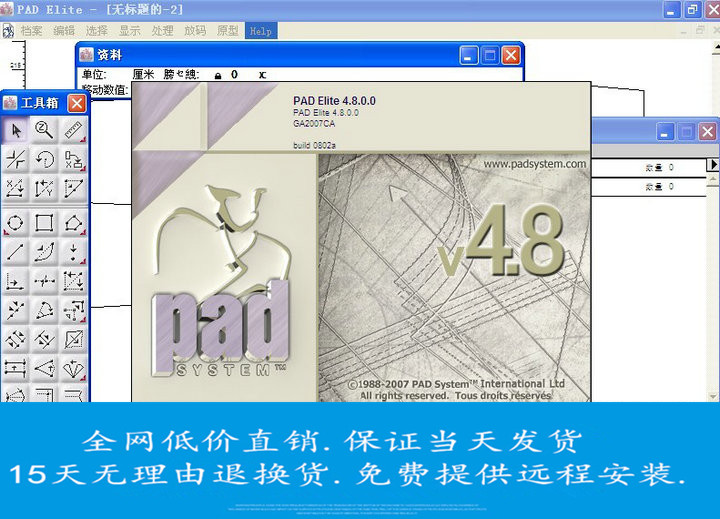This screenshot has width=720, height=519.
Task: Pick the move-copy boxes tool with X
Action: pos(73,160)
